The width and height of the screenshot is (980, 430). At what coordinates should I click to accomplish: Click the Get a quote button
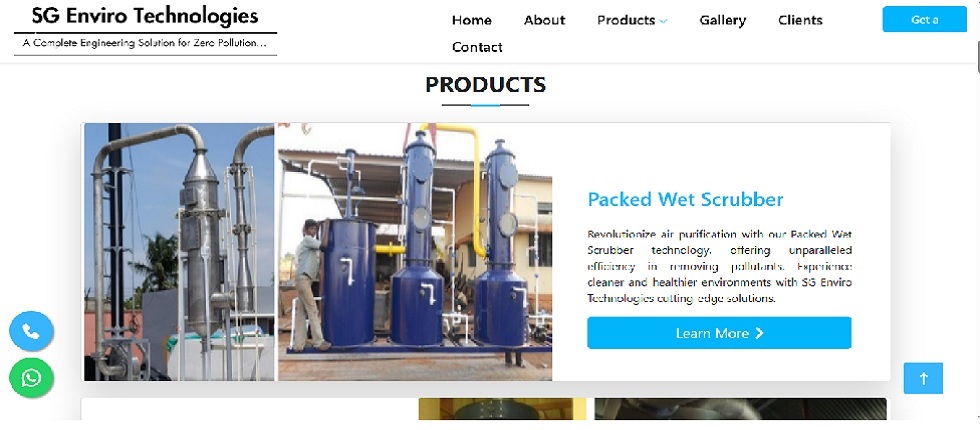[x=924, y=19]
